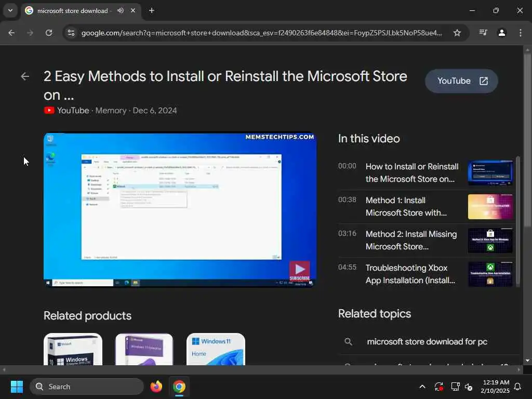Open the purple Windows 11 Enterprise product card

(x=144, y=349)
